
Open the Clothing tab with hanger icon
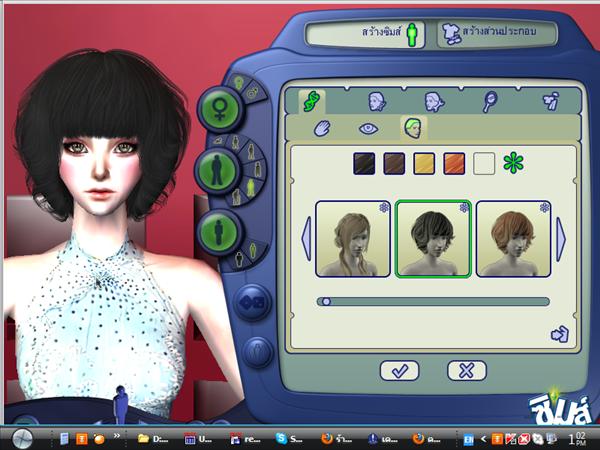(550, 101)
